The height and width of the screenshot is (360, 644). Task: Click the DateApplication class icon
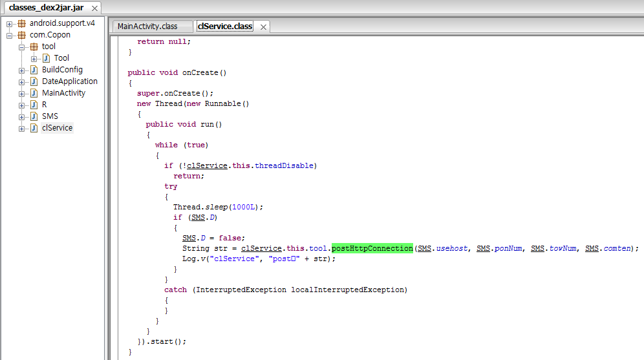[34, 81]
